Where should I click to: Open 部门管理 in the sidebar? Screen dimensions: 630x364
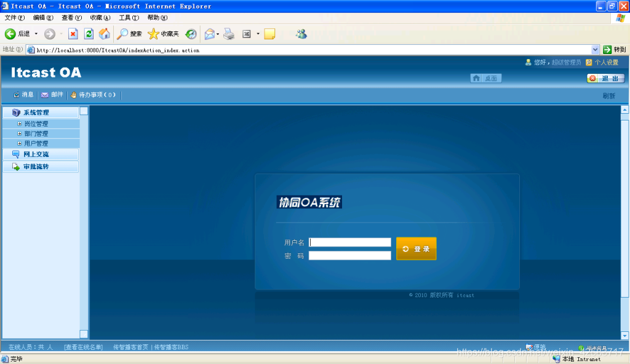36,133
